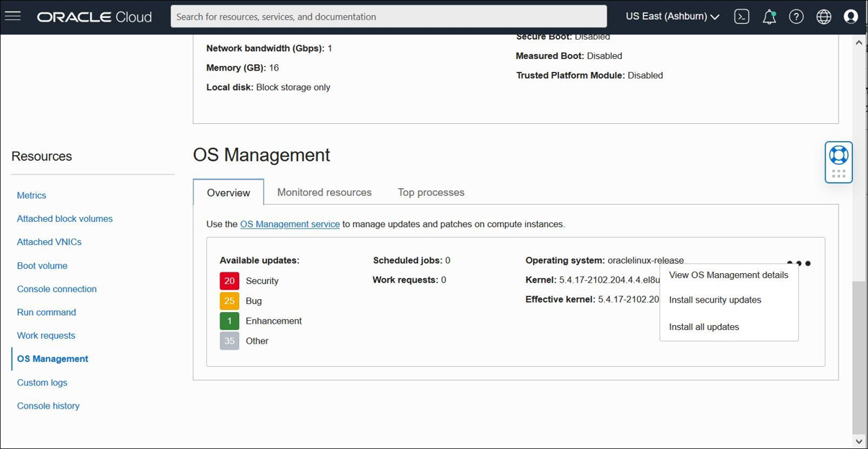Click the Oracle Cloud logo
Viewport: 868px width, 449px height.
tap(94, 16)
